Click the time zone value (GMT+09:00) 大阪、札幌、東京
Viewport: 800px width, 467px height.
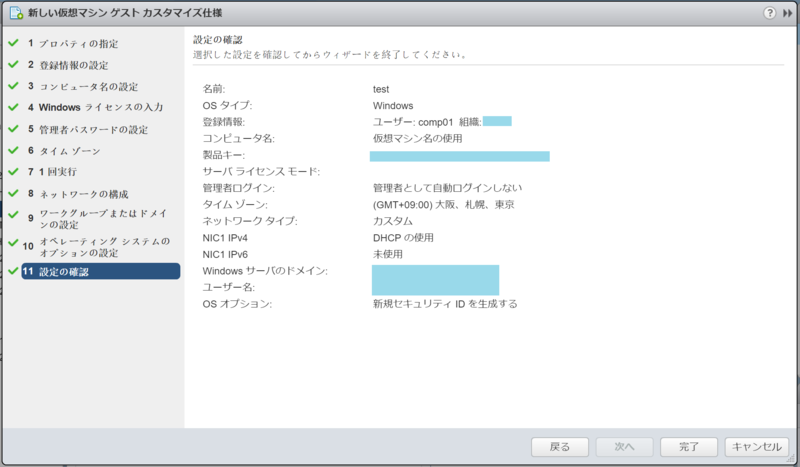tap(443, 205)
